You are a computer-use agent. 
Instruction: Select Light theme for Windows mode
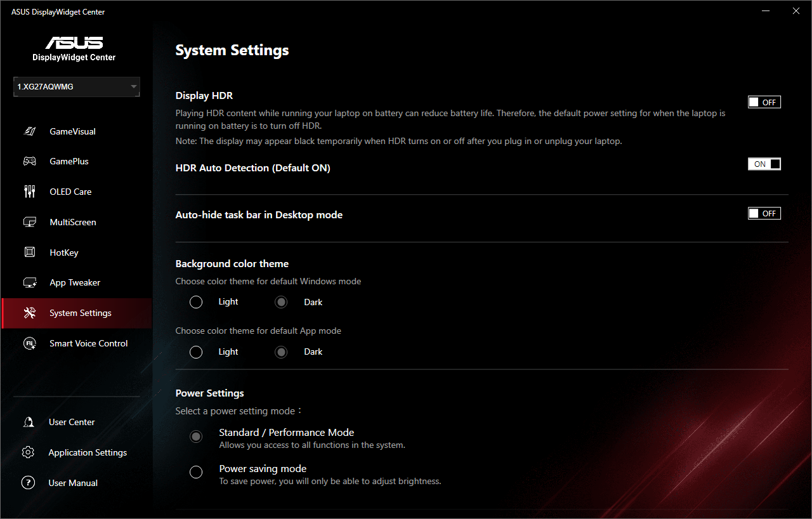(x=196, y=302)
